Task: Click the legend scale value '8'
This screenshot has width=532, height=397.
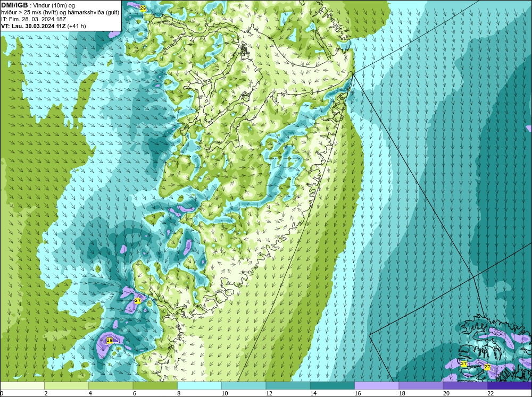Action: pos(179,393)
